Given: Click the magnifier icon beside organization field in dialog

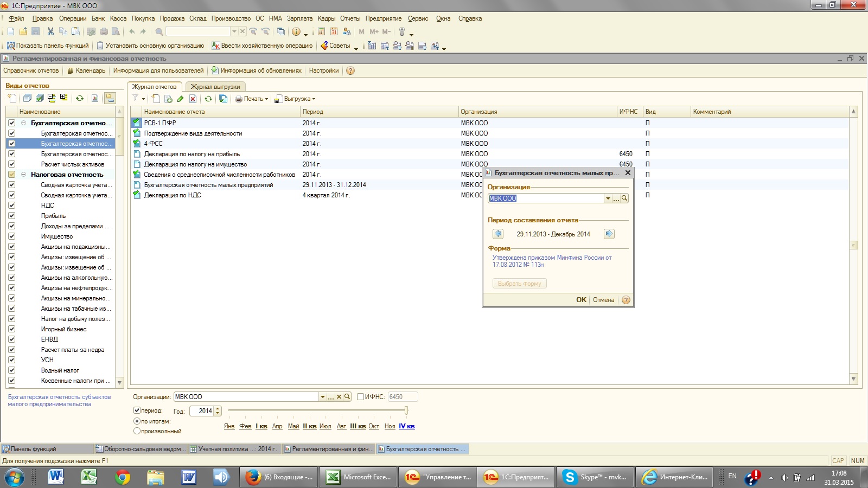Looking at the screenshot, I should 624,198.
